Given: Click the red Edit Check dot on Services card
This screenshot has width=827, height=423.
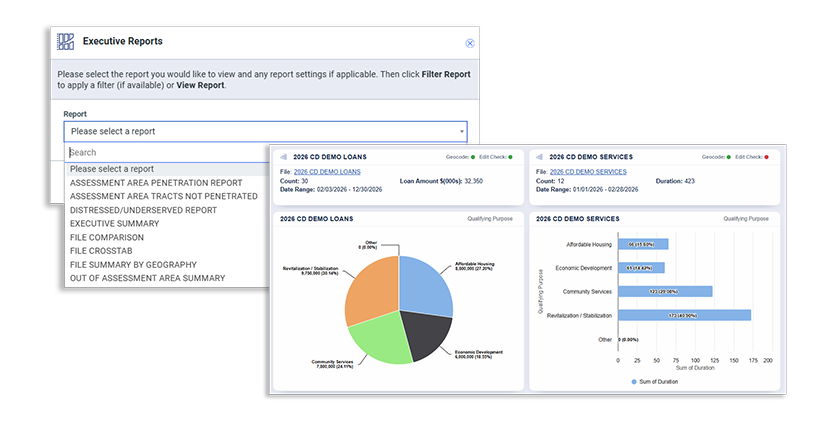Looking at the screenshot, I should pyautogui.click(x=767, y=157).
